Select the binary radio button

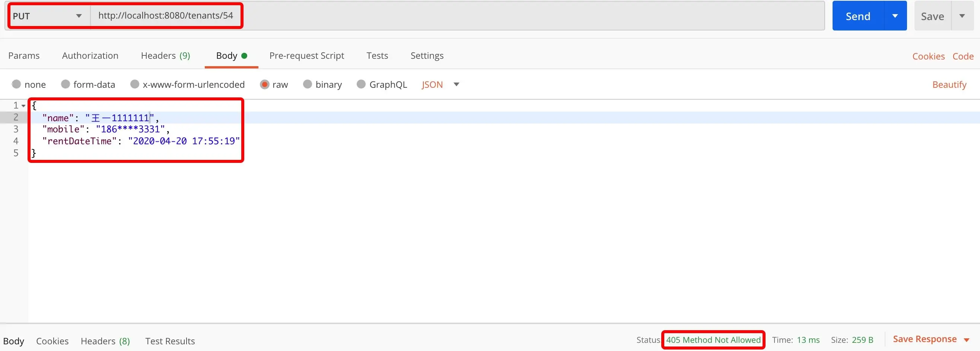(x=308, y=84)
